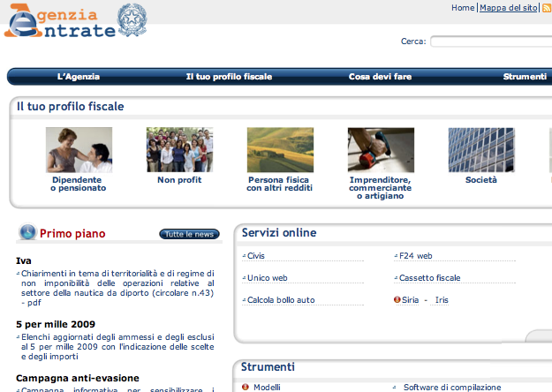Open the RSS feed icon
The height and width of the screenshot is (392, 552).
[547, 8]
